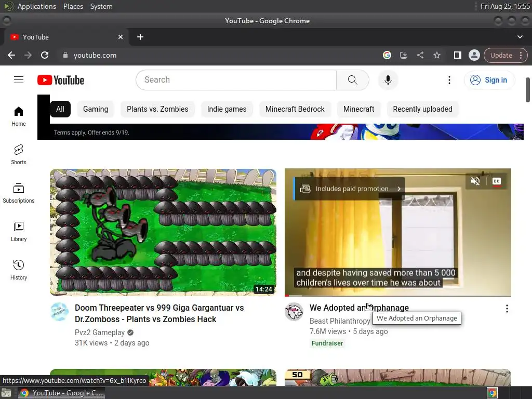532x399 pixels.
Task: Select the Plants vs. Zombies chip
Action: click(x=157, y=109)
